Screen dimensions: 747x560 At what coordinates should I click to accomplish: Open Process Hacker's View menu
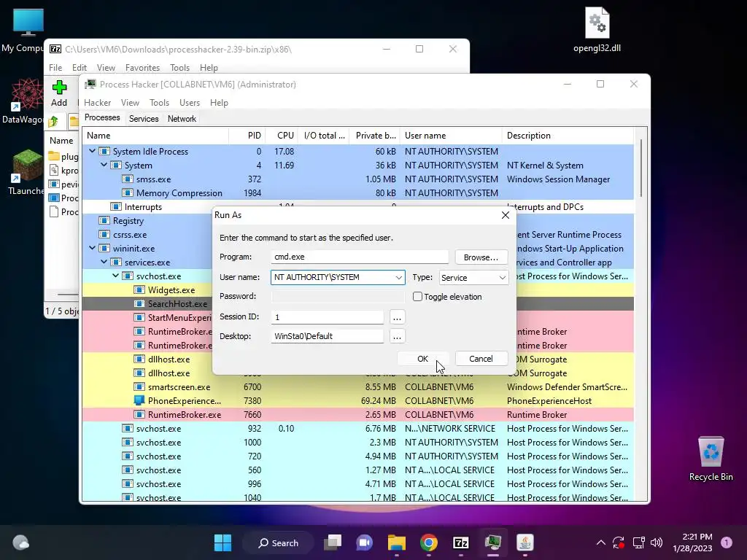point(130,103)
